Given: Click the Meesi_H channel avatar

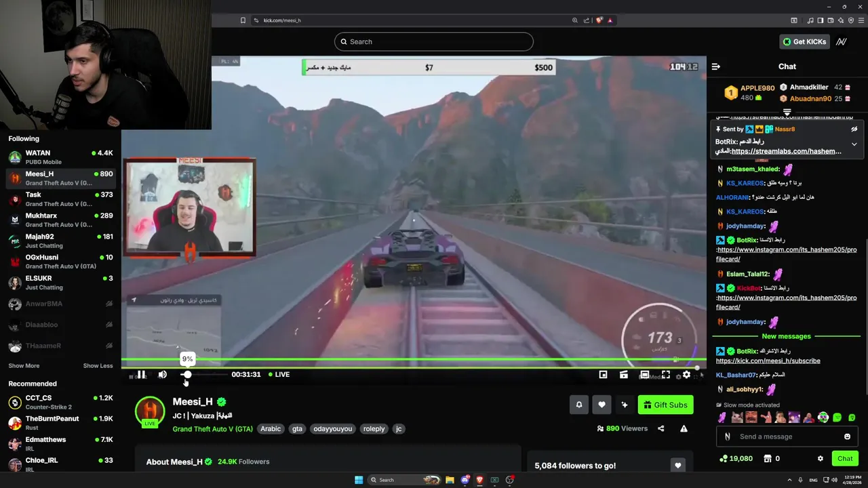Looking at the screenshot, I should [x=150, y=411].
